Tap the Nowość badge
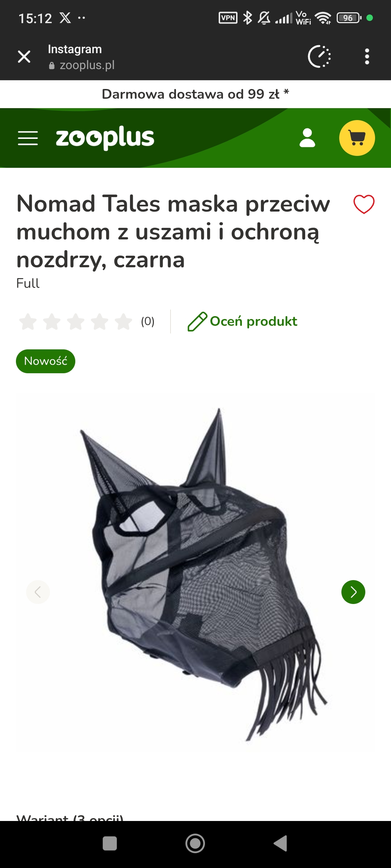 tap(46, 361)
